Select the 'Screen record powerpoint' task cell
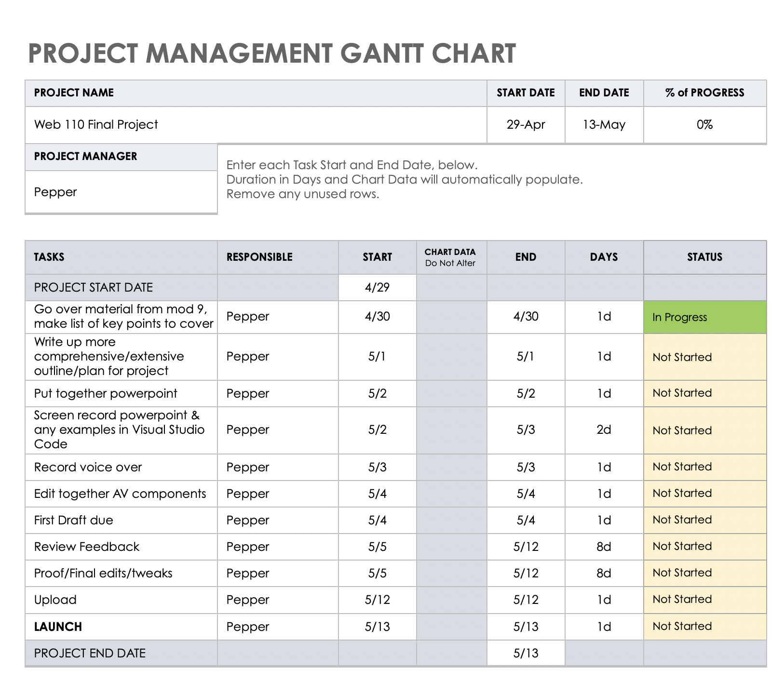Screen dimensions: 784x695 point(121,430)
